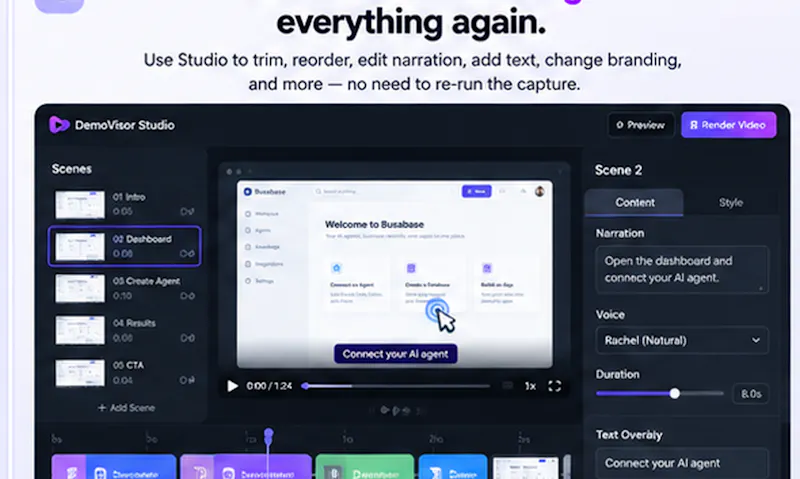Switch to the Style tab
Image resolution: width=800 pixels, height=479 pixels.
(731, 203)
